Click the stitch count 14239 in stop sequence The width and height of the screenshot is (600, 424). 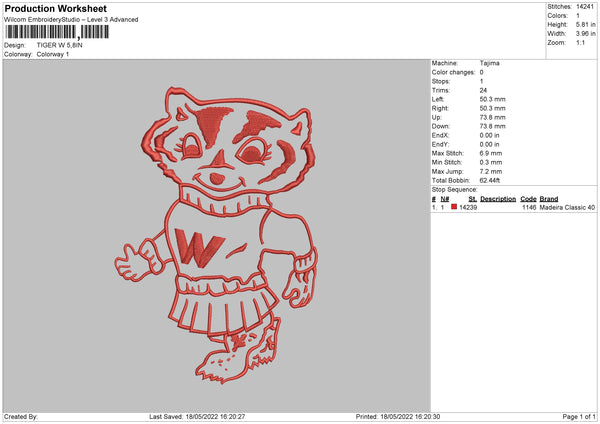tap(468, 207)
